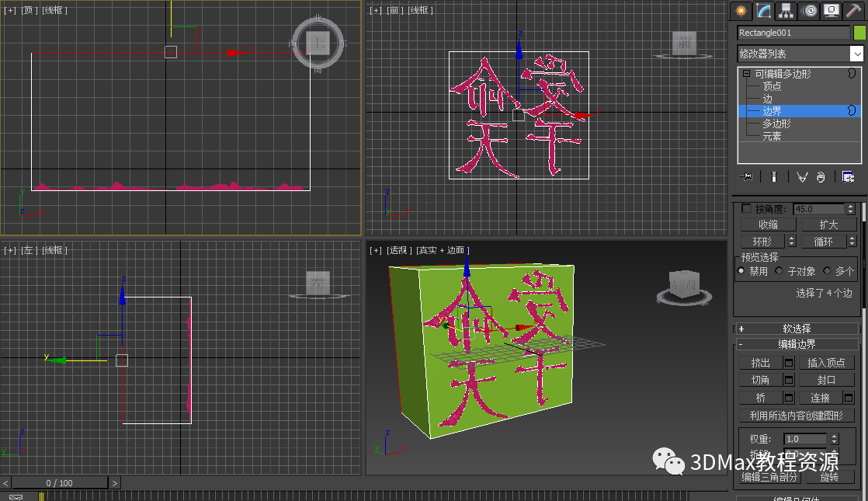Click the 桥 button
The image size is (868, 501).
[x=761, y=398]
